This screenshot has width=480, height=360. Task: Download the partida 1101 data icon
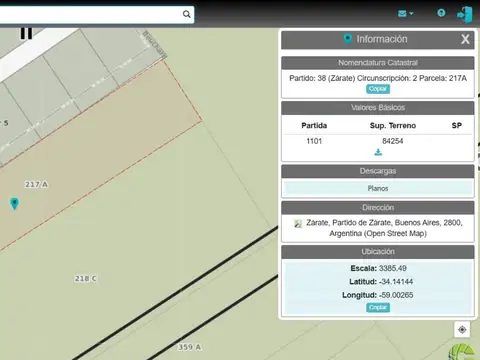(378, 152)
